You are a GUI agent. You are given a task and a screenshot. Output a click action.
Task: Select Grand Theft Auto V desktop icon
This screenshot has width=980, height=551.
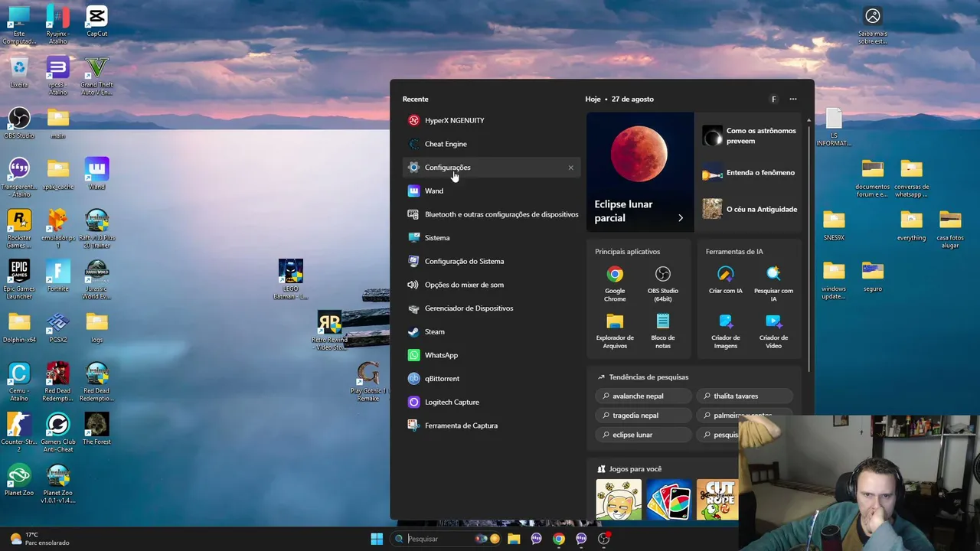(x=96, y=77)
